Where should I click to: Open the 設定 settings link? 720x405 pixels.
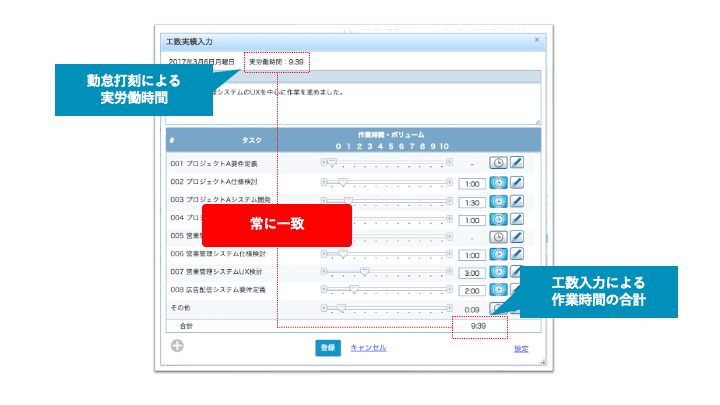pyautogui.click(x=521, y=349)
